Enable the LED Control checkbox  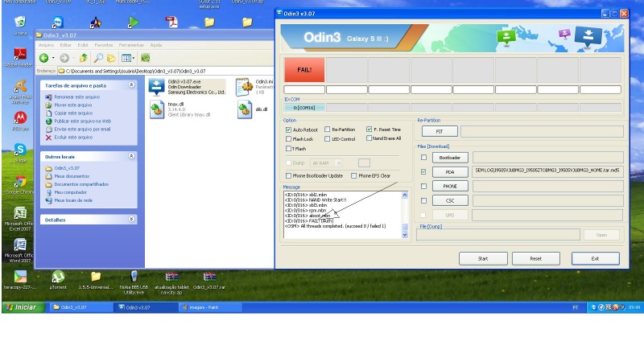(x=328, y=139)
